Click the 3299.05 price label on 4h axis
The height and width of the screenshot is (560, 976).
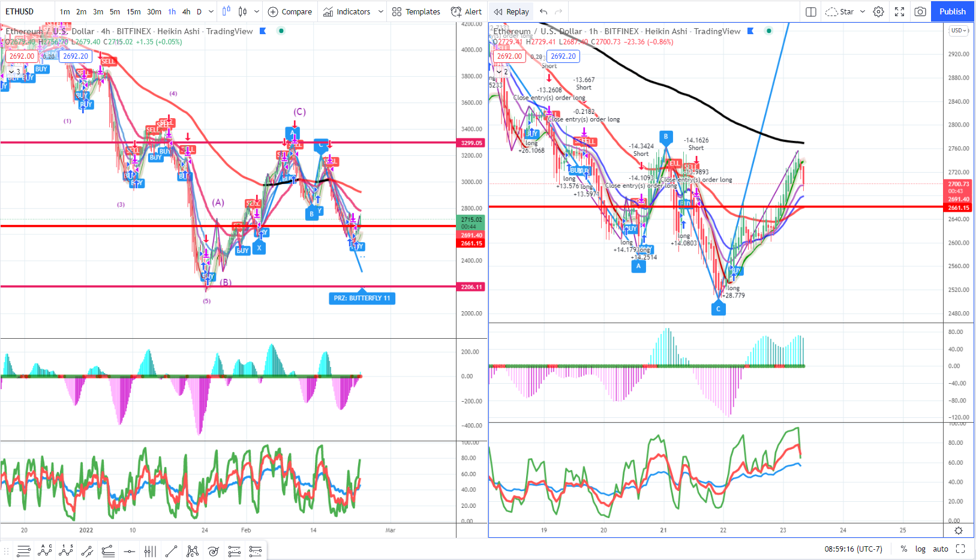click(x=472, y=143)
